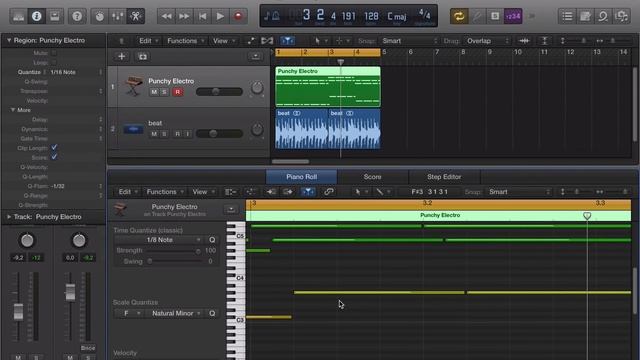Switch to the Step Editor tab
Image resolution: width=640 pixels, height=360 pixels.
444,177
